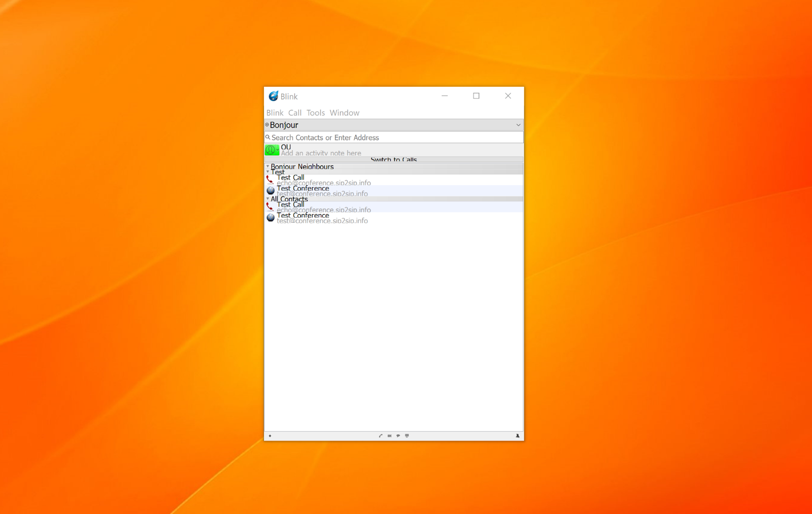Viewport: 812px width, 514px height.
Task: Start screen sharing with the monitor icon
Action: tap(407, 436)
